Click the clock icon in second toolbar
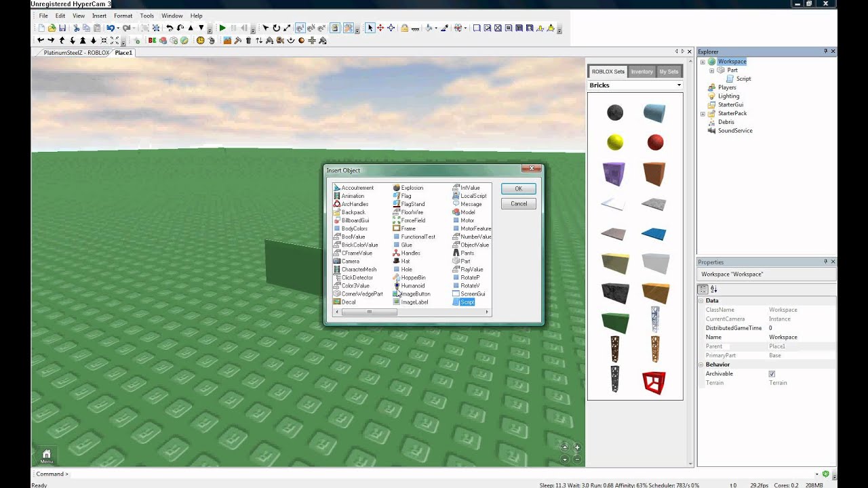Screen dimensions: 868x488 (x=200, y=41)
